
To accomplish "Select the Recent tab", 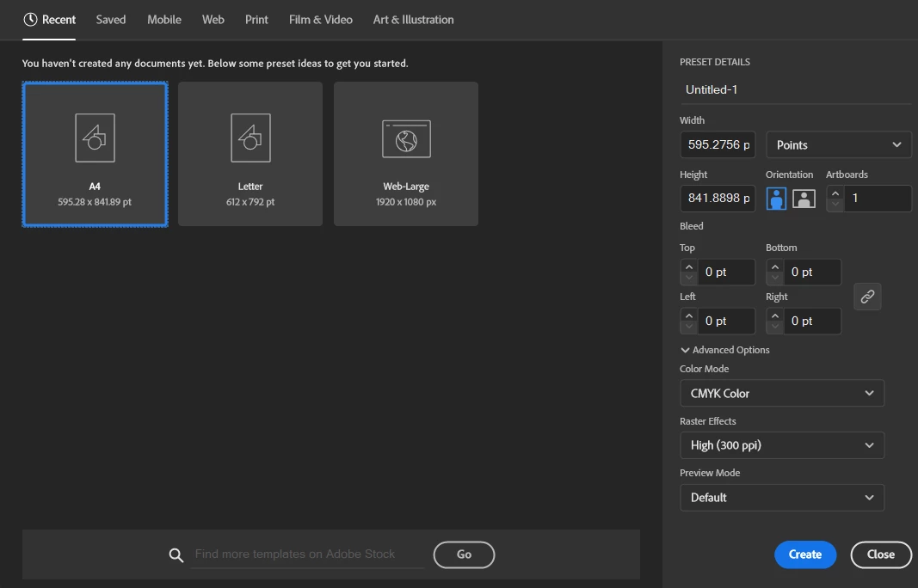I will coord(50,19).
